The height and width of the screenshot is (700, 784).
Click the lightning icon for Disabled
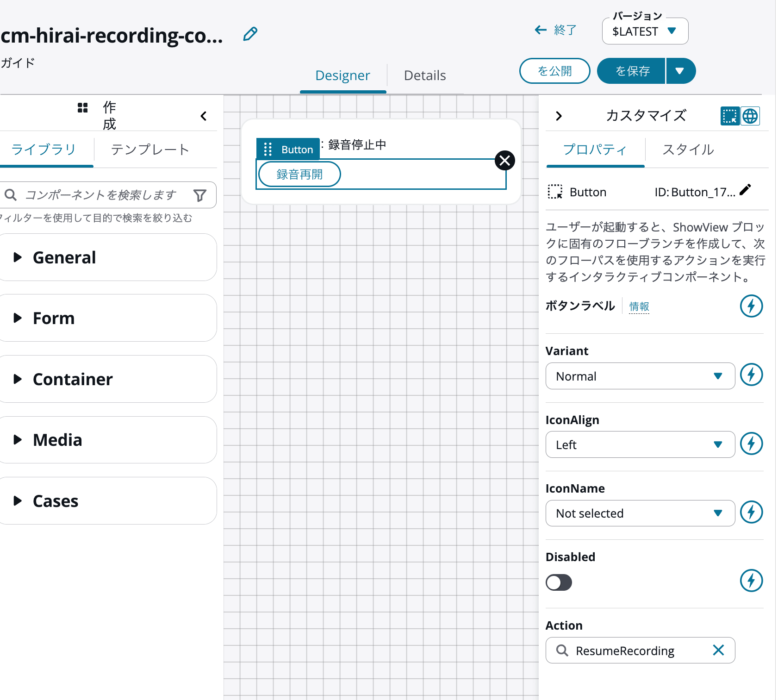point(751,581)
